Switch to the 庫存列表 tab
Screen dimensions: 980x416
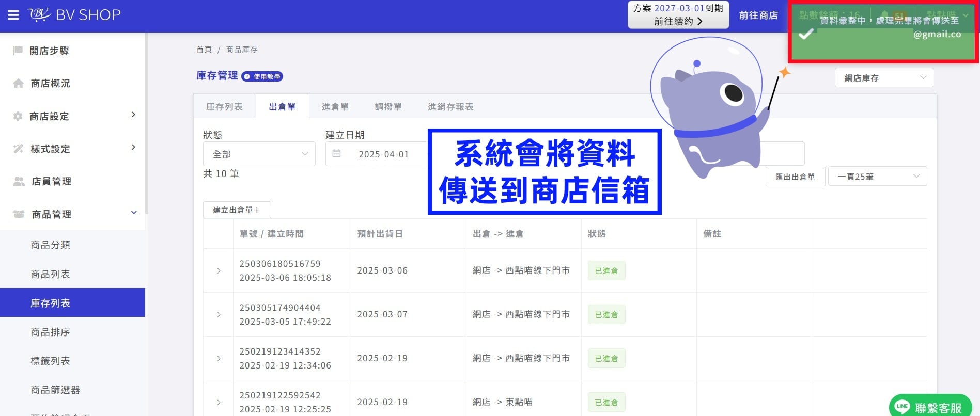pyautogui.click(x=224, y=107)
